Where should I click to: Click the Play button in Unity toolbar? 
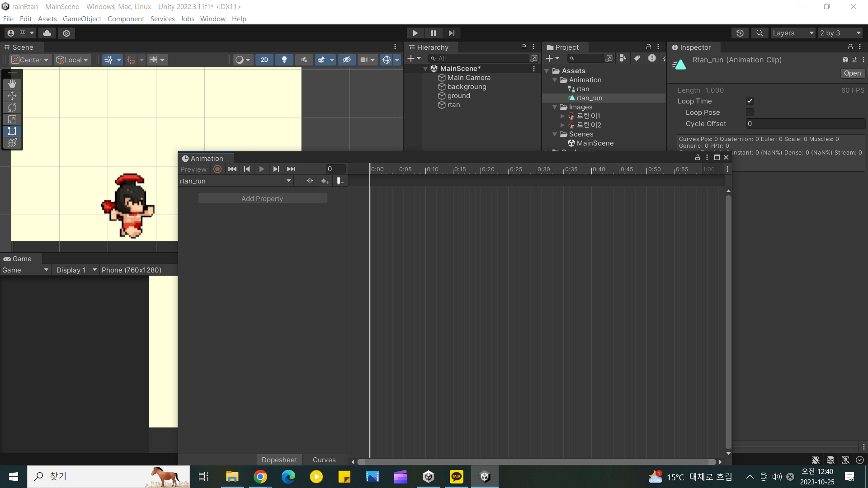[415, 33]
